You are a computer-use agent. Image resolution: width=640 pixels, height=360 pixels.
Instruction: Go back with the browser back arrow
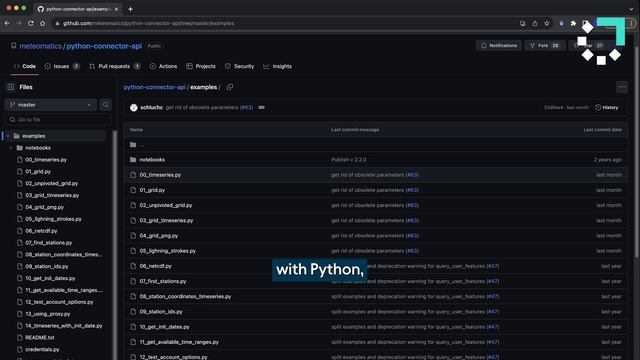[x=7, y=23]
